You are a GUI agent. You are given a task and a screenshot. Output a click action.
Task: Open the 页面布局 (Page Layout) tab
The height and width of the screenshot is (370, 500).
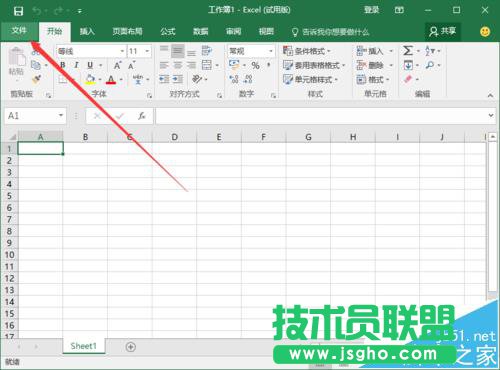[127, 32]
